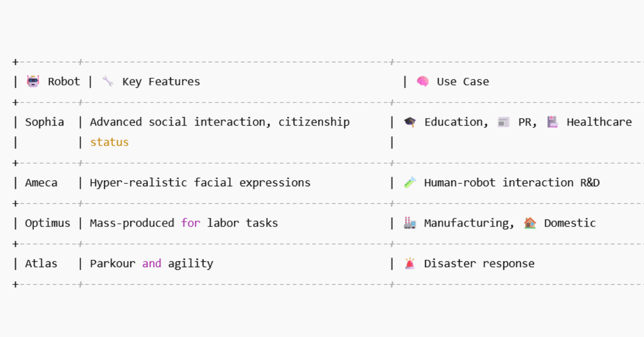Click the Use Case column header text

pyautogui.click(x=463, y=82)
